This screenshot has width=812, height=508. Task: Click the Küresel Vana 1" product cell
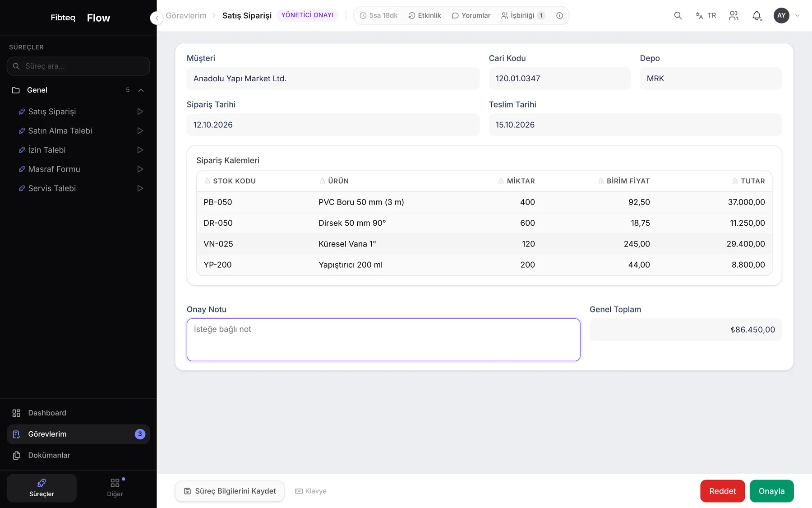click(x=347, y=244)
